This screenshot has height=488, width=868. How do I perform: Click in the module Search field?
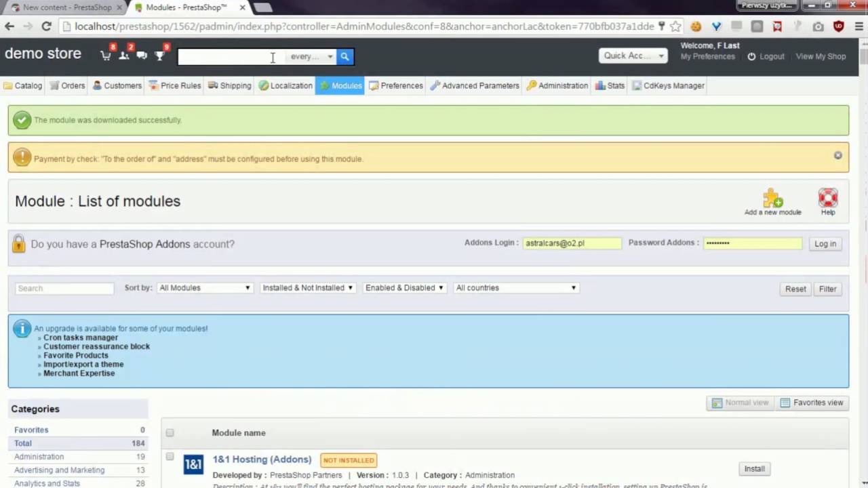[64, 288]
